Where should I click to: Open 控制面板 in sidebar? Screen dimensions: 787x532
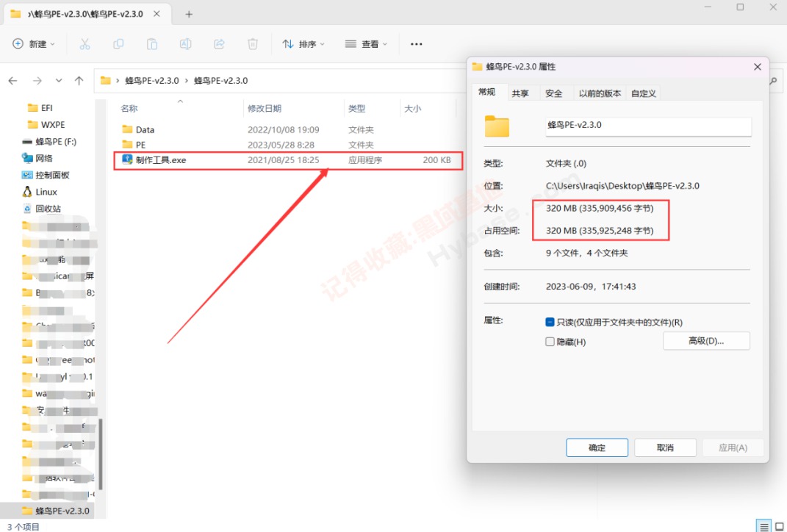coord(46,175)
